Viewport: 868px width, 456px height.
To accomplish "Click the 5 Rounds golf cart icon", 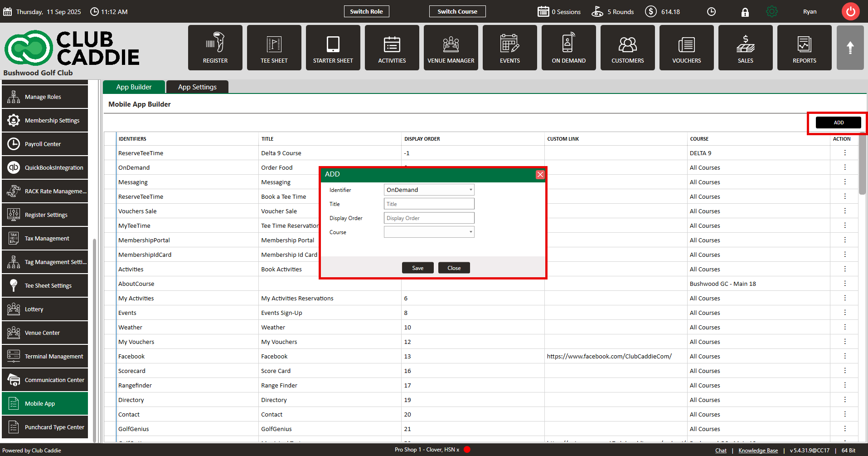I will [597, 11].
